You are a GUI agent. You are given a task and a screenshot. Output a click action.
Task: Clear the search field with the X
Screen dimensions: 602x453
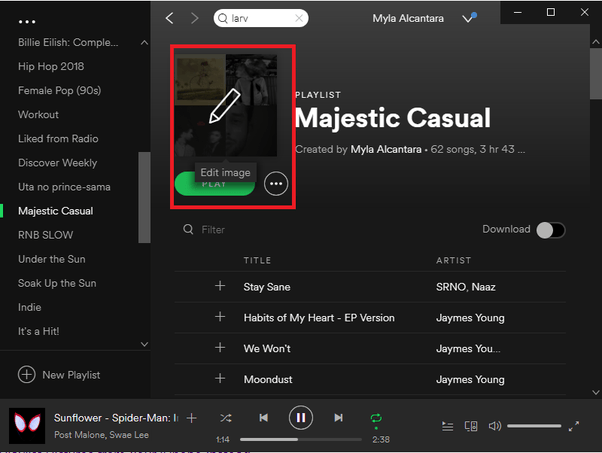[299, 18]
